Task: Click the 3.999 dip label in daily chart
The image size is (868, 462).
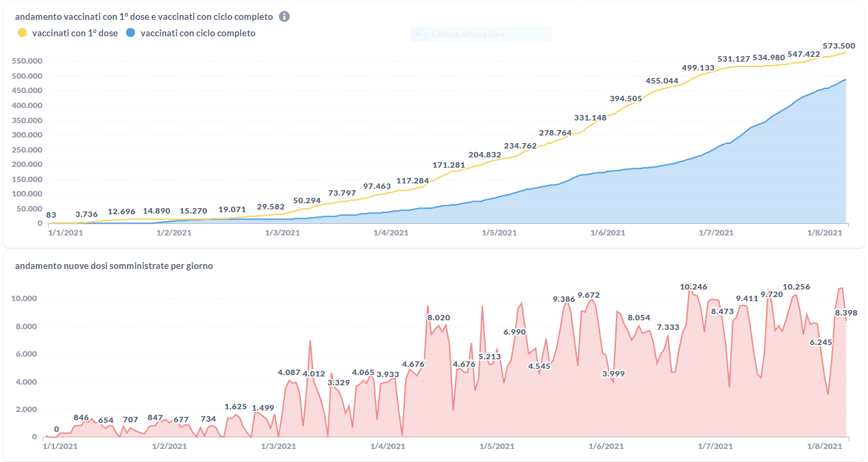Action: pos(613,373)
